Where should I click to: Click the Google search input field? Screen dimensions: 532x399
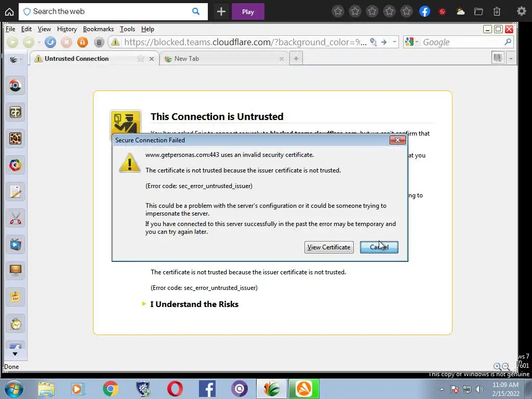click(x=461, y=42)
